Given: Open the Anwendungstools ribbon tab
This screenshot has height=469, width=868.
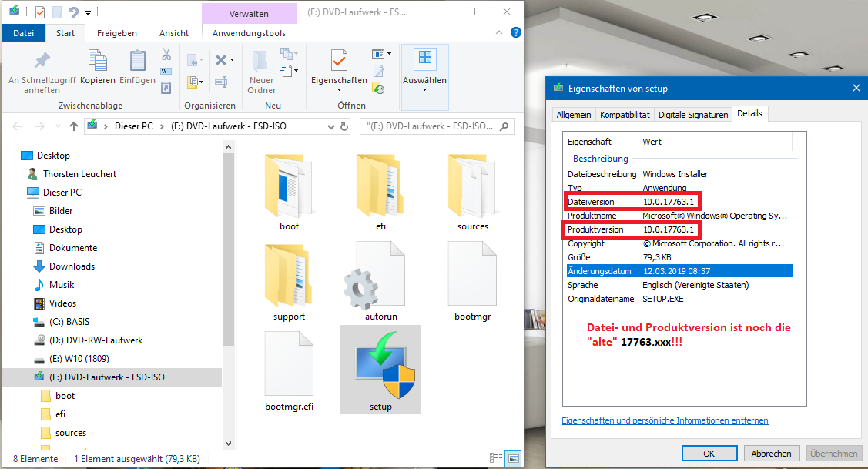Looking at the screenshot, I should [249, 33].
